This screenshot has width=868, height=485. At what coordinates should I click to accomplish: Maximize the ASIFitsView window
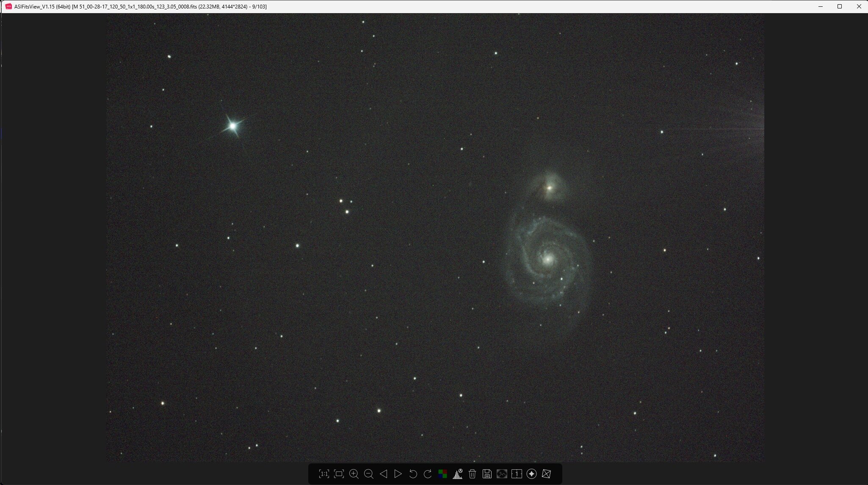pyautogui.click(x=840, y=6)
